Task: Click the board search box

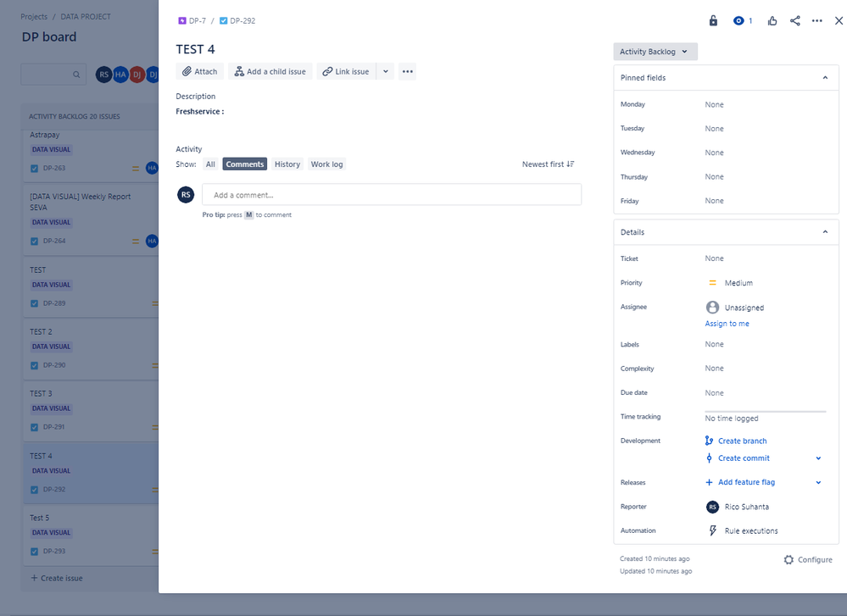Action: (53, 75)
